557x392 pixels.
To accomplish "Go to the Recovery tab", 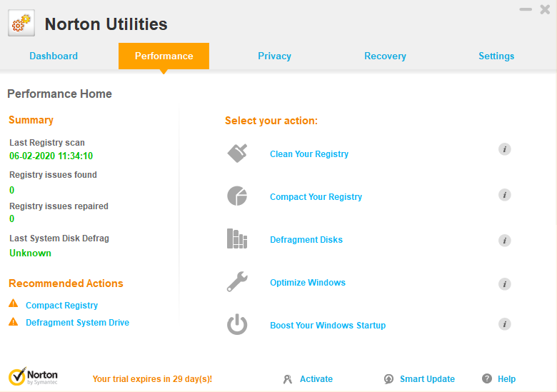I will click(x=385, y=56).
